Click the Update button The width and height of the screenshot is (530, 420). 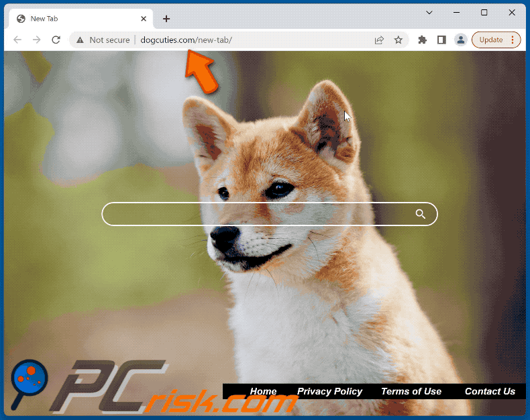(491, 40)
